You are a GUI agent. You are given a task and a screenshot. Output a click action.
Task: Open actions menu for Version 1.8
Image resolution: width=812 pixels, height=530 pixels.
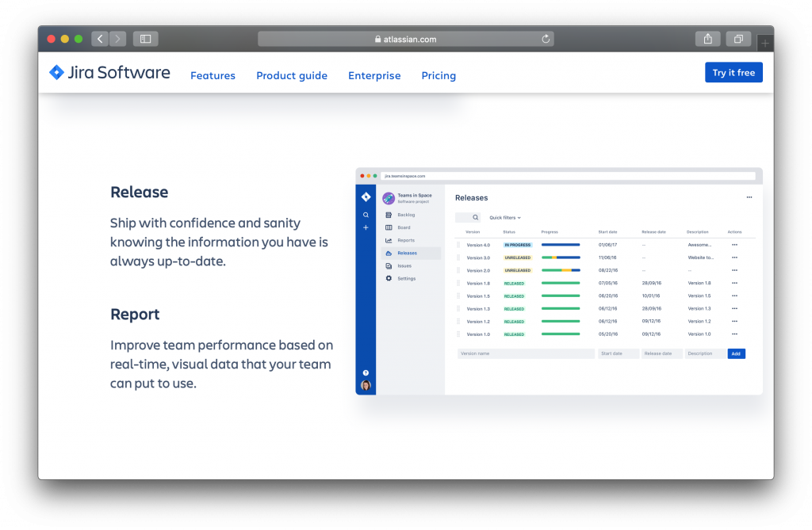pos(734,283)
